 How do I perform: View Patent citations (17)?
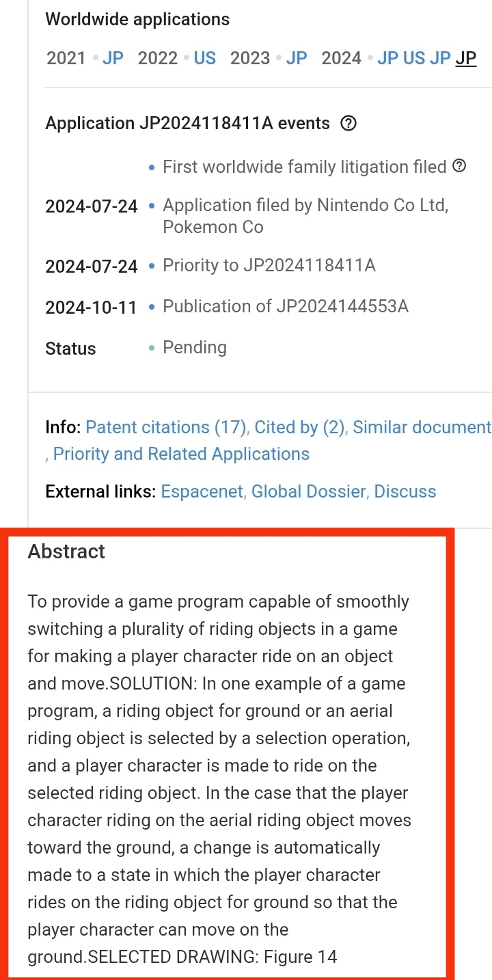[165, 427]
